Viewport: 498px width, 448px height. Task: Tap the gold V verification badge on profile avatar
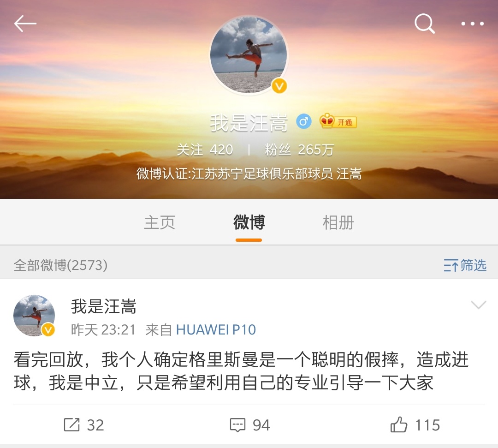pos(279,86)
